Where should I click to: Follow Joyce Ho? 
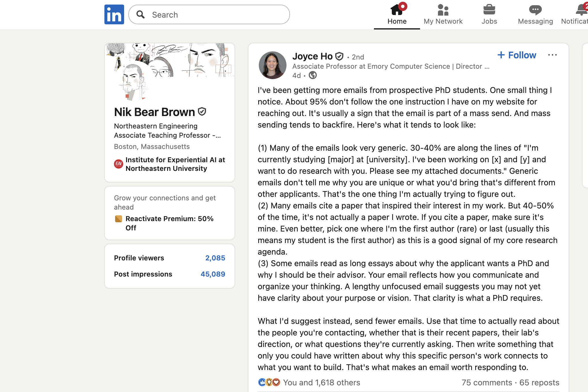(517, 55)
